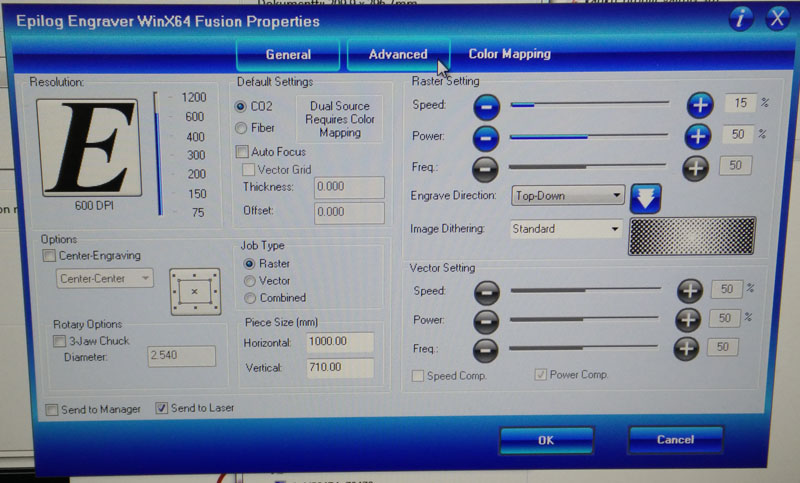Select 300 on resolution scale

196,155
